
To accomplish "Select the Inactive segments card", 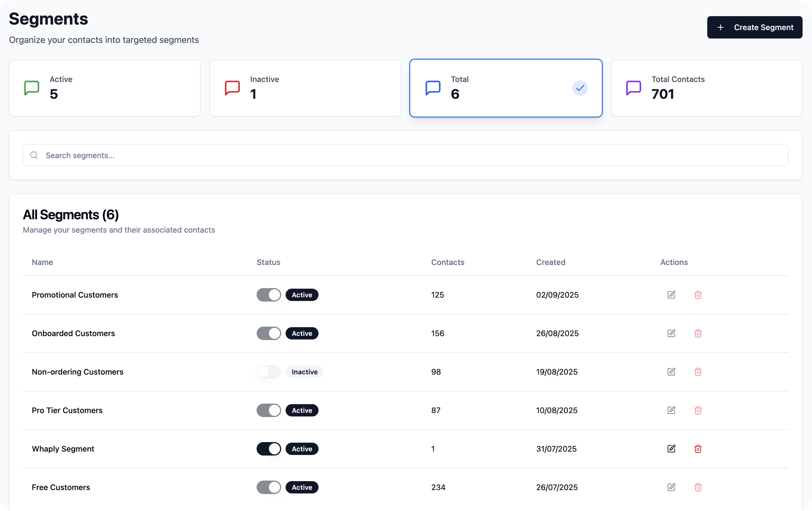I will 305,88.
